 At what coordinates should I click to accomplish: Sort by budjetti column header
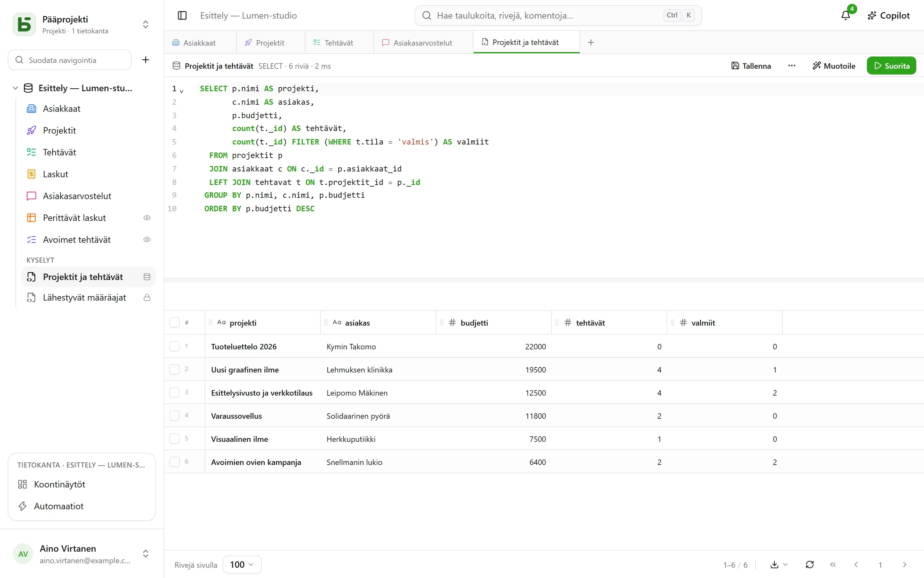(x=494, y=322)
